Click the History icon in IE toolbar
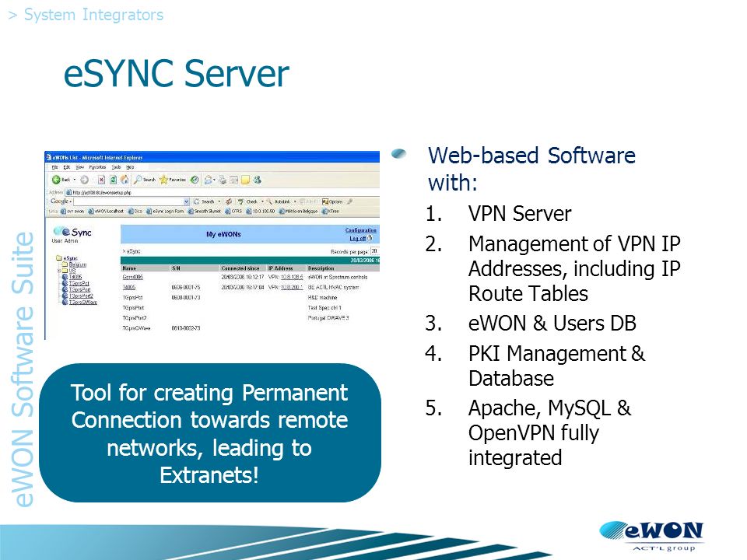 coord(195,180)
